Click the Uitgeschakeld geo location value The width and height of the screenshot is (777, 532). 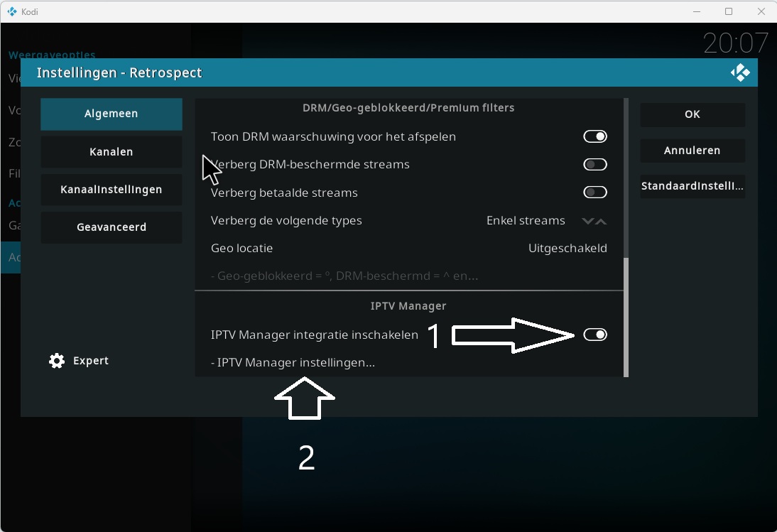coord(567,248)
